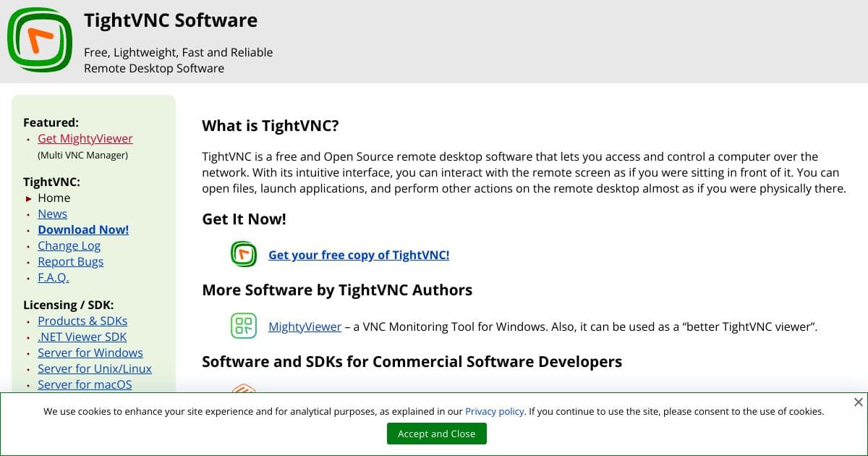Click the Download Now! link
Viewport: 868px width, 456px height.
83,229
